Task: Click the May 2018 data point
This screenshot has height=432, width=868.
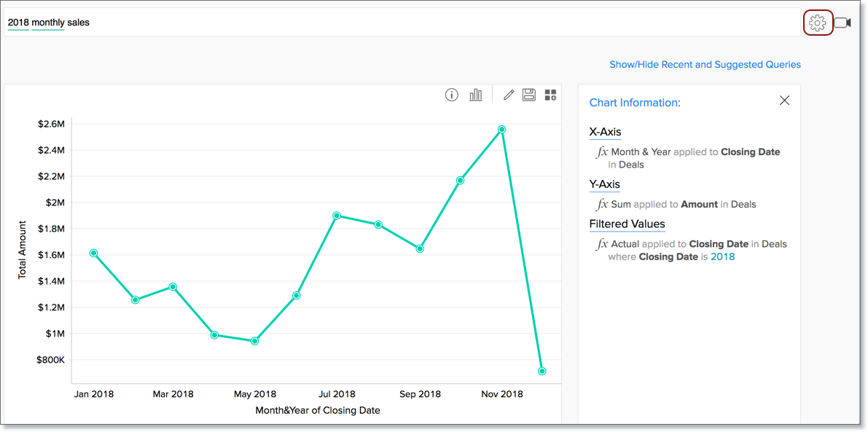Action: (254, 341)
